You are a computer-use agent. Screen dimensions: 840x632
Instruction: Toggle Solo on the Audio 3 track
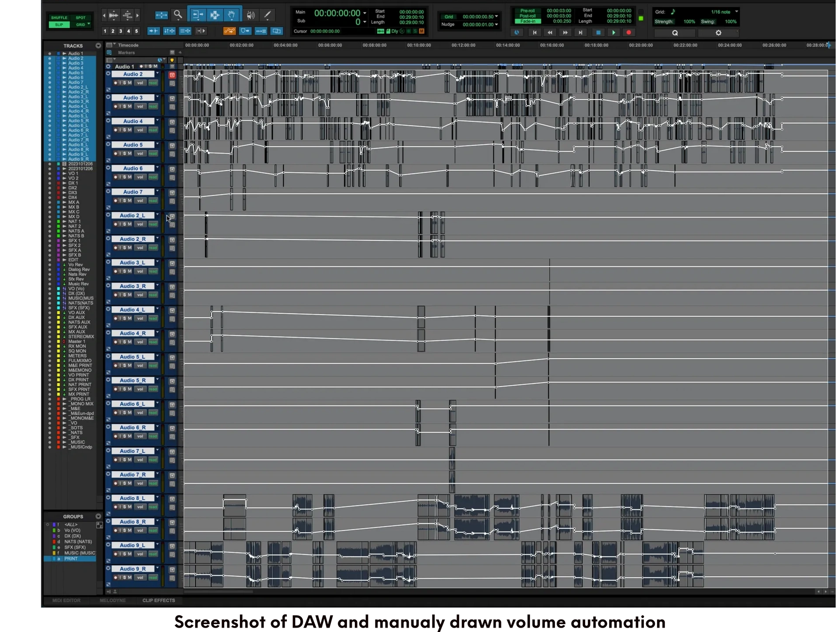pos(125,107)
